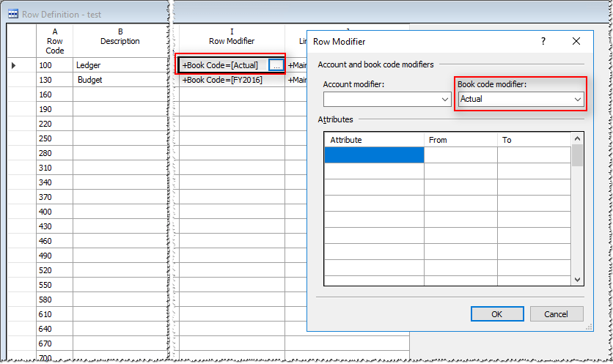Image resolution: width=613 pixels, height=364 pixels.
Task: Click the From column header
Action: pos(460,139)
